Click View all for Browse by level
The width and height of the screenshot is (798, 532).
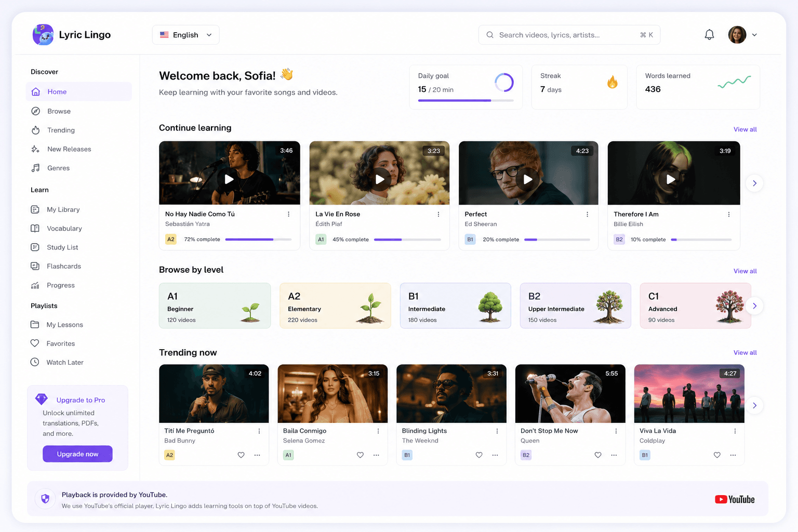(745, 271)
